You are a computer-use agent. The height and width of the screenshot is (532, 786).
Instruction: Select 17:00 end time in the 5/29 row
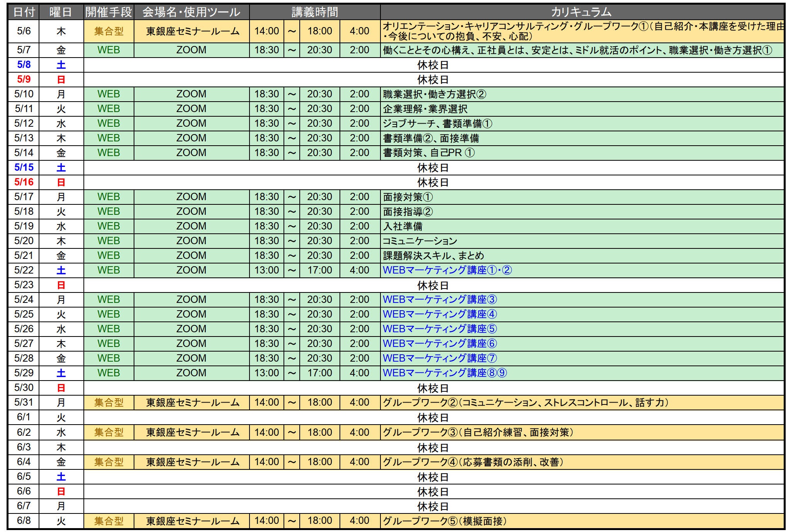pyautogui.click(x=319, y=373)
